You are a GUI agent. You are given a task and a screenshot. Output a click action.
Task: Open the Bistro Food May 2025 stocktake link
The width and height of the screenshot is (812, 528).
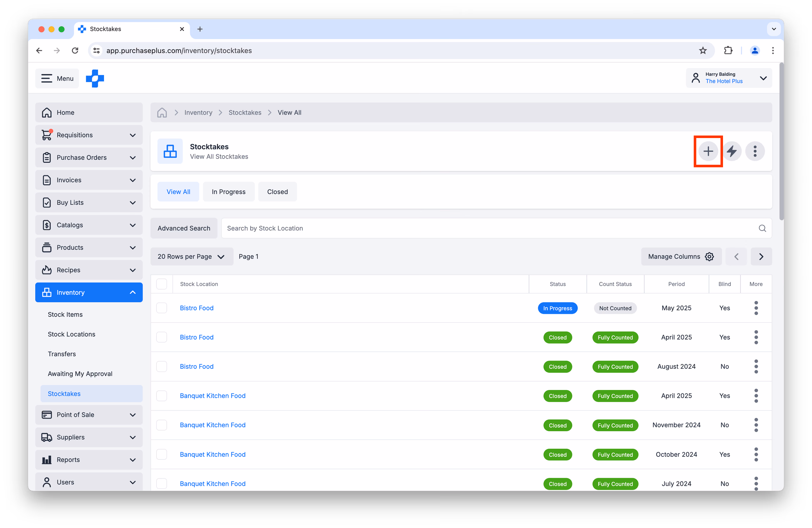(x=196, y=308)
